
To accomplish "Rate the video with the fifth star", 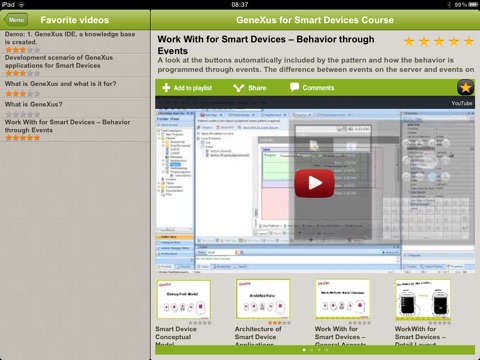I will point(469,42).
